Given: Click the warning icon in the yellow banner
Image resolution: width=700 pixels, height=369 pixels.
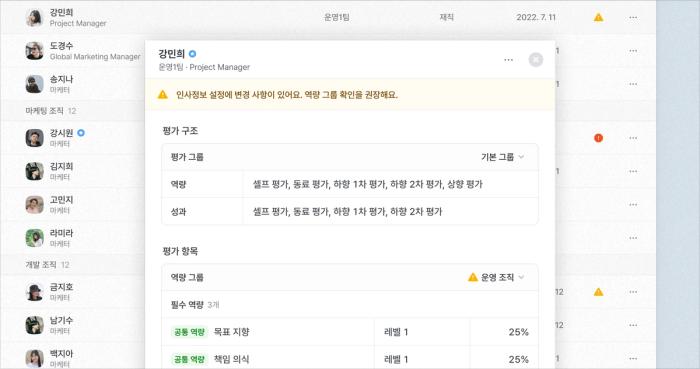Looking at the screenshot, I should click(x=162, y=95).
